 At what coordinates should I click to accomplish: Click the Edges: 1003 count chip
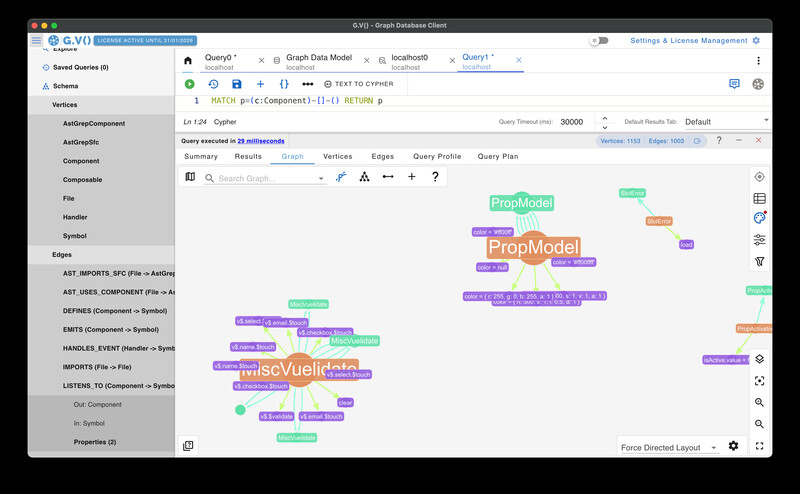click(666, 141)
